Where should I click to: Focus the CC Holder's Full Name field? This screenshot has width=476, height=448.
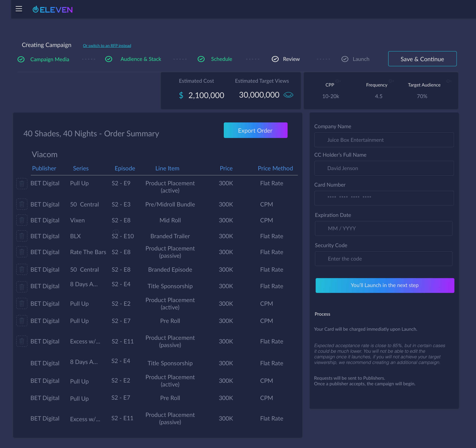coord(384,168)
